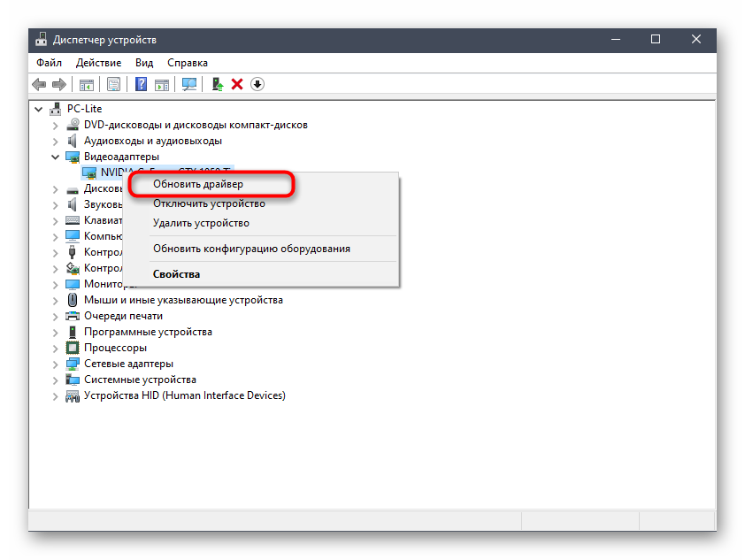Click the back arrow toolbar icon
Screen dimensions: 745x560
tap(39, 84)
